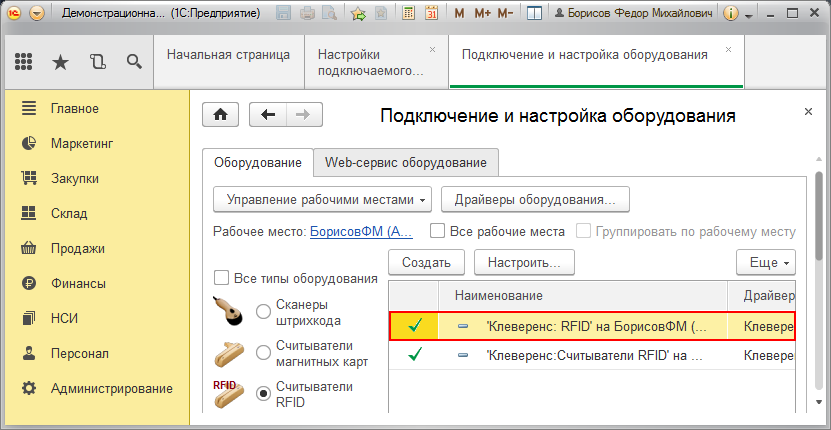Select Считыватели RFID radio button

click(263, 393)
